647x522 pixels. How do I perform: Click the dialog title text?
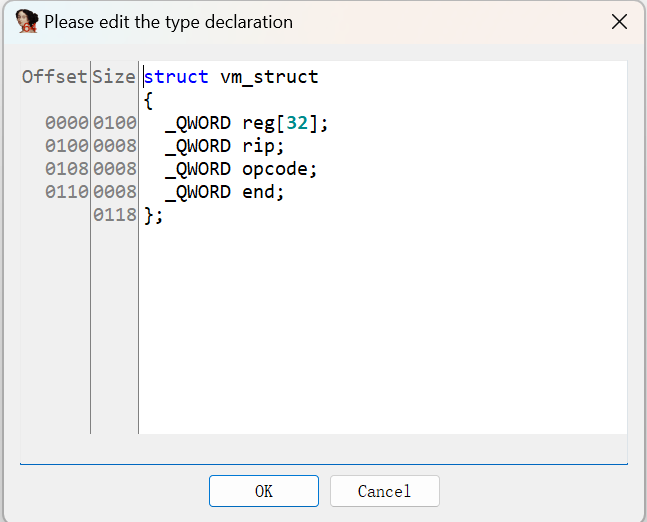coord(168,21)
